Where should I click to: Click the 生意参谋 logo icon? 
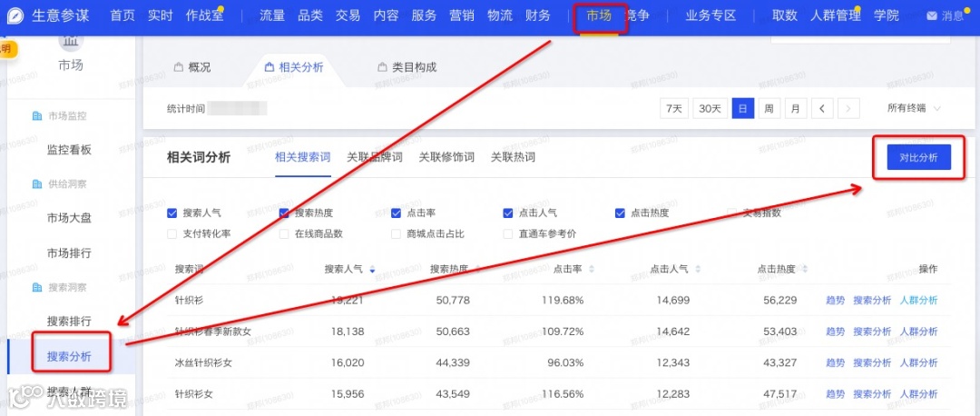tap(16, 15)
